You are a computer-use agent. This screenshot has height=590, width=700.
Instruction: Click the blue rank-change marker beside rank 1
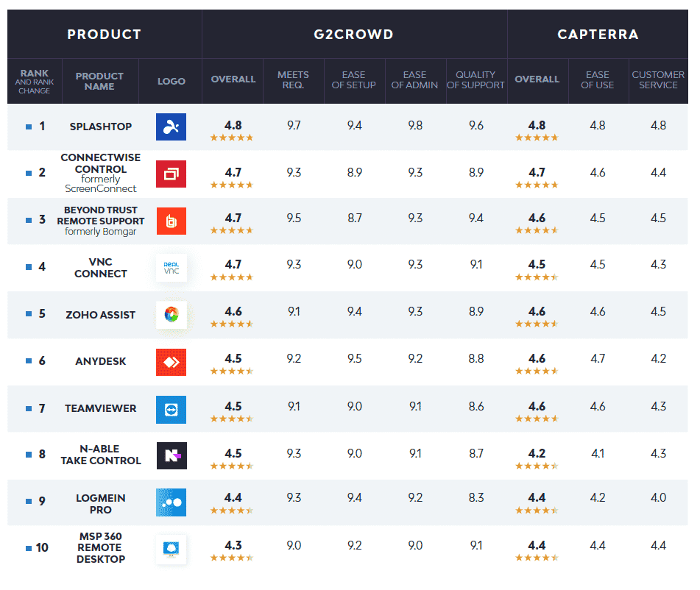point(29,127)
